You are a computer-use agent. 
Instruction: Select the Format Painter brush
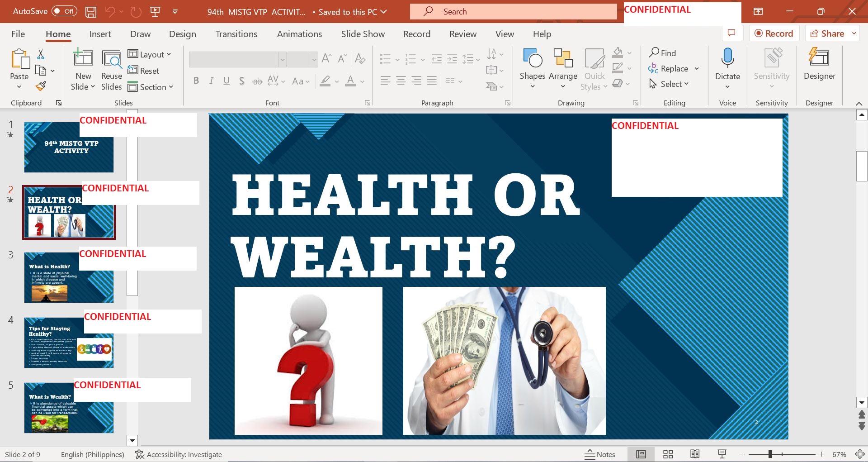tap(41, 86)
